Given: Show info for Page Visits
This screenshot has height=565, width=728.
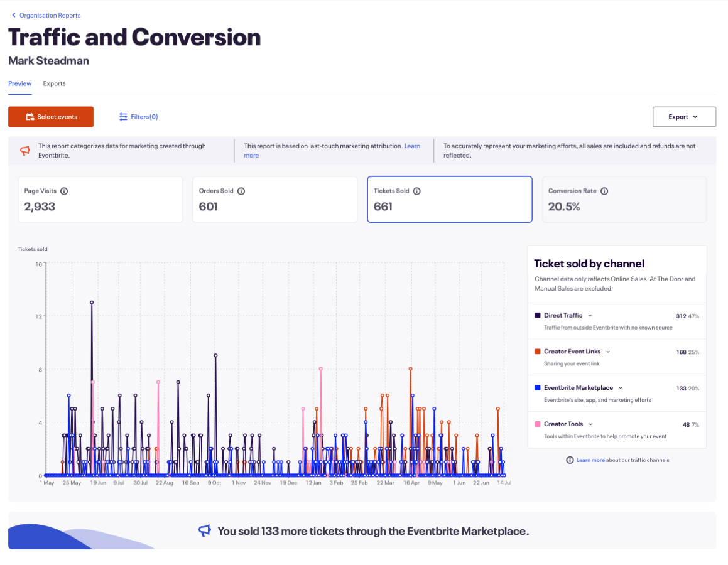Looking at the screenshot, I should pyautogui.click(x=64, y=191).
